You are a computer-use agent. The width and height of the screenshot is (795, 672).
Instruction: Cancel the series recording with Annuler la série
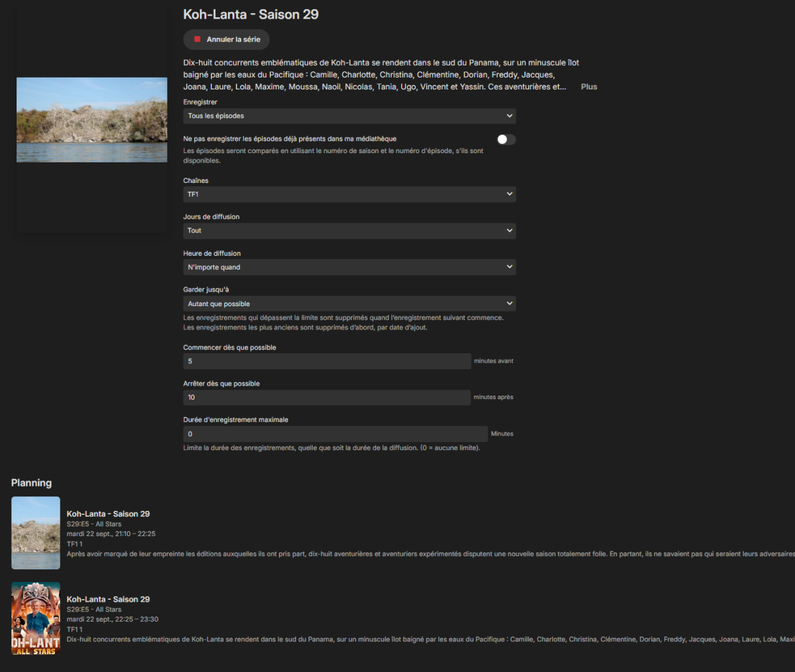click(227, 39)
